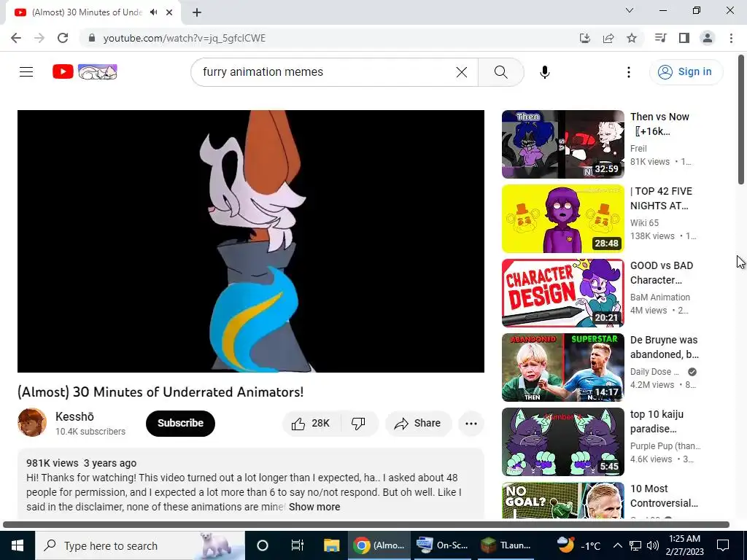Open YouTube settings three-dot menu

point(628,72)
